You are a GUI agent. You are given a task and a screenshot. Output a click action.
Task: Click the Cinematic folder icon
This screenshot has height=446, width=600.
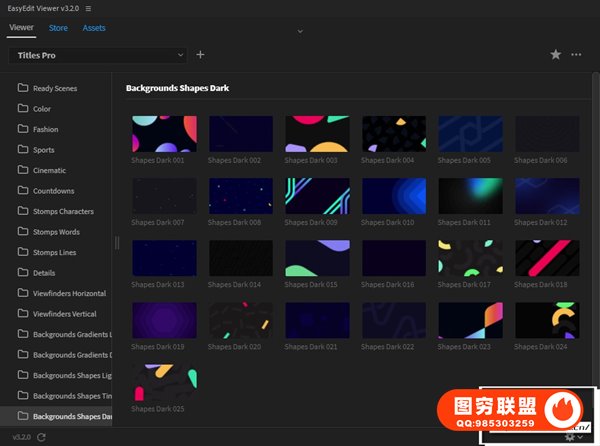tap(22, 170)
